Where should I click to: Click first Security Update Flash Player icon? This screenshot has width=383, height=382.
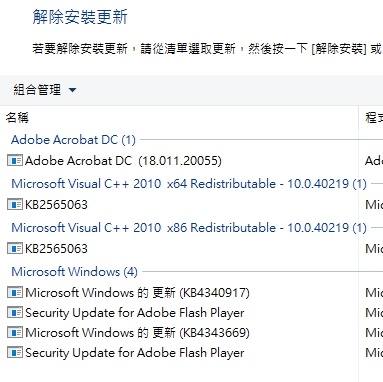point(15,313)
